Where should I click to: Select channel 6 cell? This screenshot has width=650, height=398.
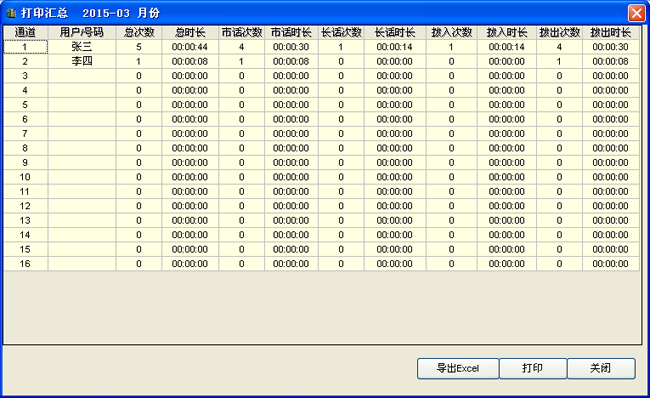(25, 119)
